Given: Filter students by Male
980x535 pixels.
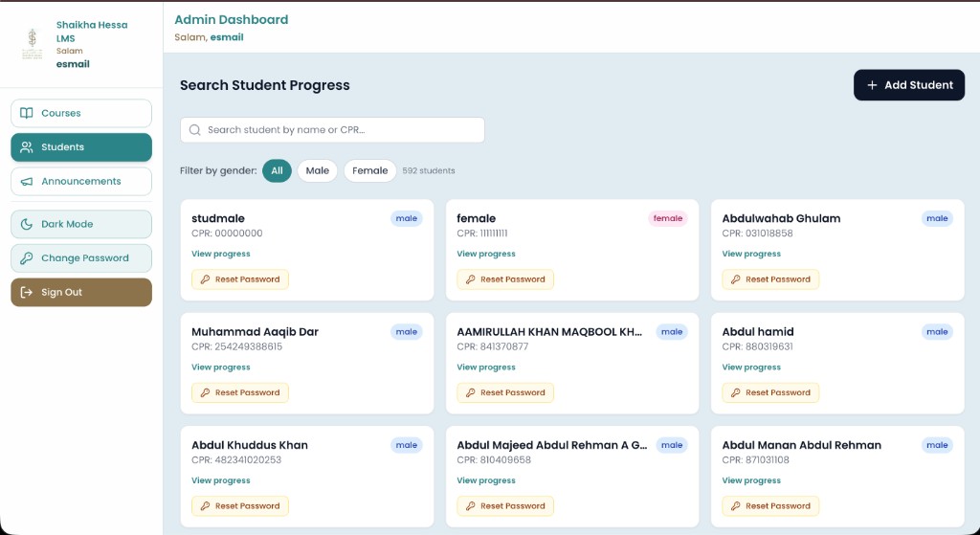Looking at the screenshot, I should [x=318, y=170].
